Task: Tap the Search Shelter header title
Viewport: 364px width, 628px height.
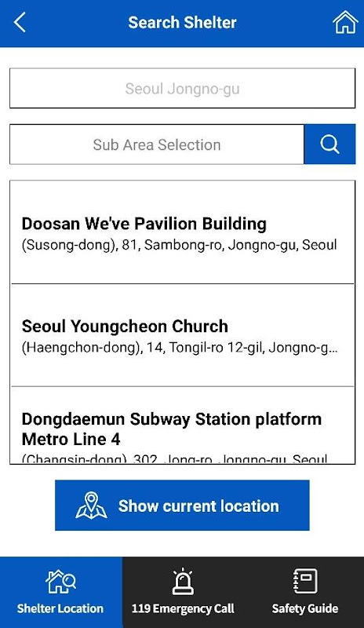Action: point(182,23)
